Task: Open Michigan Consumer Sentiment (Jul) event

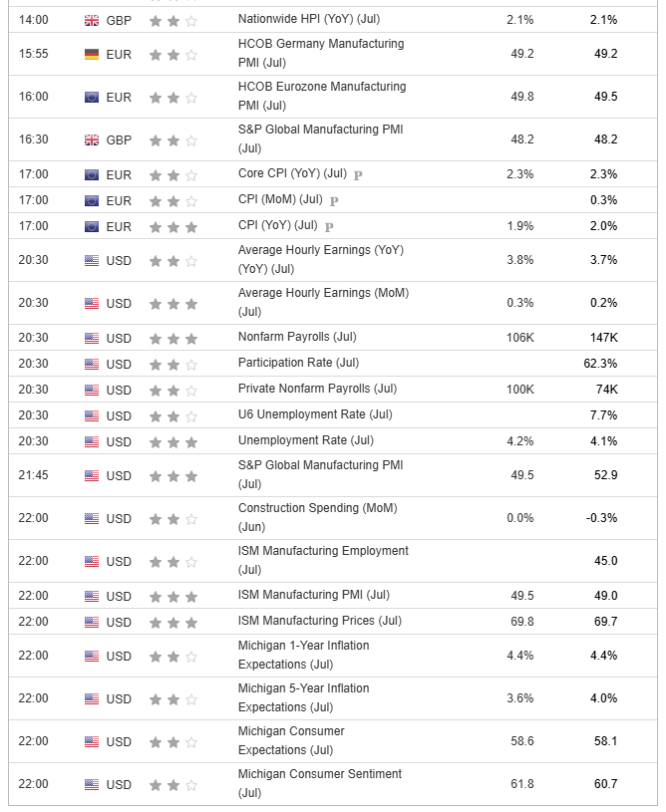Action: [320, 783]
